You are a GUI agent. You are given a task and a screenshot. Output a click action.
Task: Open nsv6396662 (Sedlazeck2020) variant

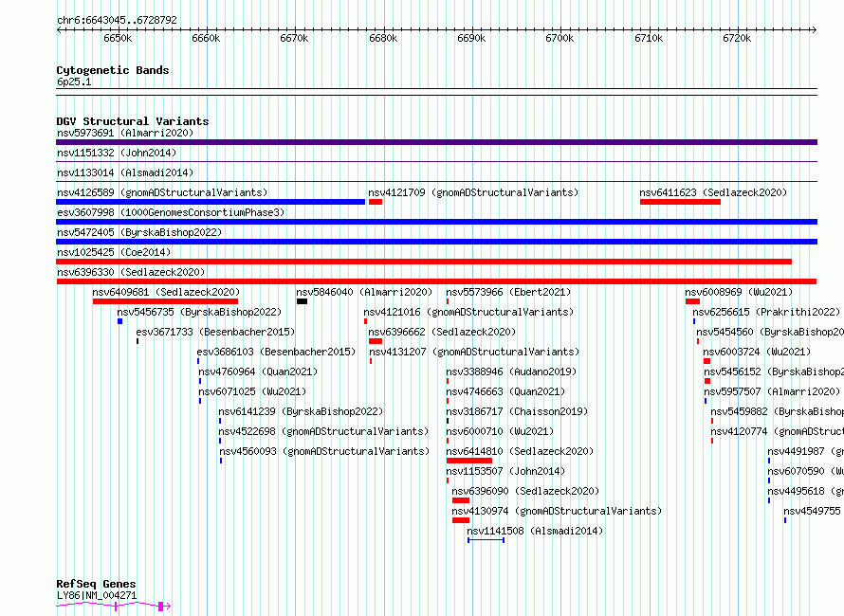(442, 332)
